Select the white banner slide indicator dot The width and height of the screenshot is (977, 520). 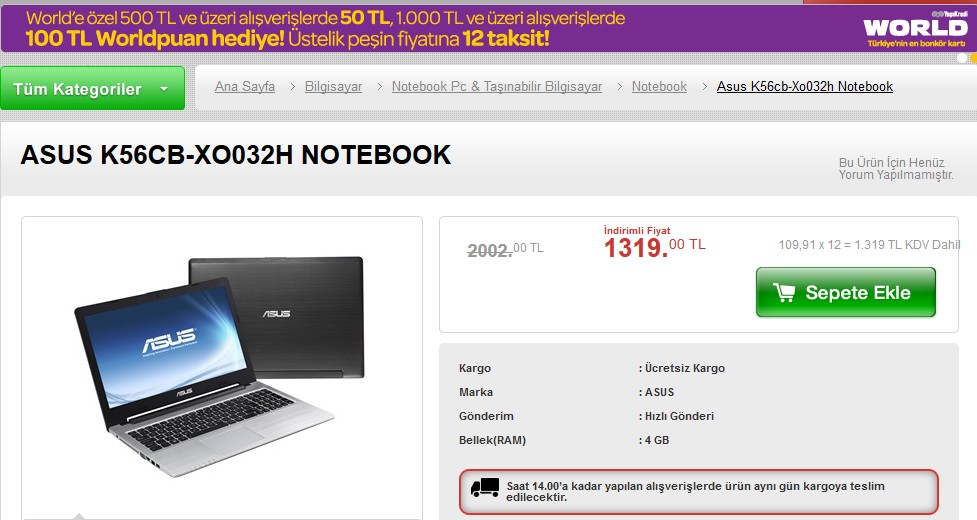[962, 58]
